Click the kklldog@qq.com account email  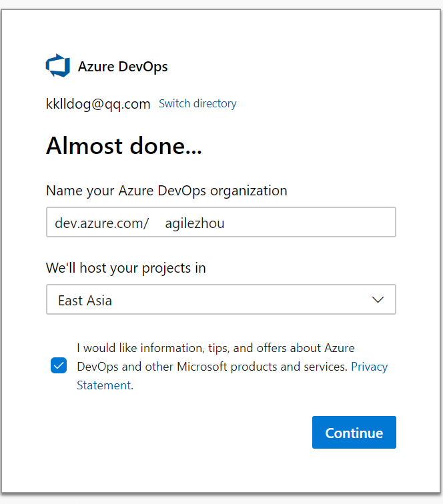point(98,104)
